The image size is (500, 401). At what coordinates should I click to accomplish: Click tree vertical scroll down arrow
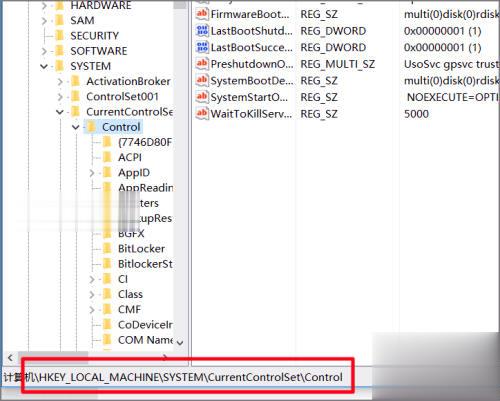[180, 343]
